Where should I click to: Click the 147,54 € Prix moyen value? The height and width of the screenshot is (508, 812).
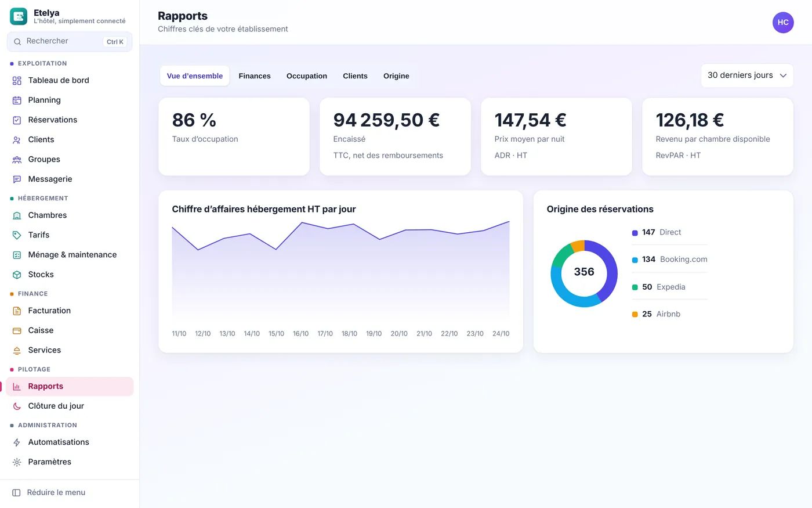click(x=530, y=120)
